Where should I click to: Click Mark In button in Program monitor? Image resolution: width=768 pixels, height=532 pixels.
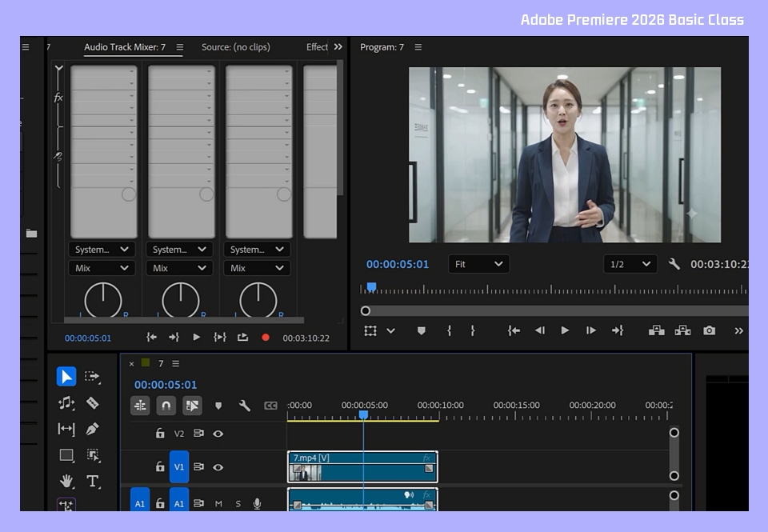tap(449, 330)
